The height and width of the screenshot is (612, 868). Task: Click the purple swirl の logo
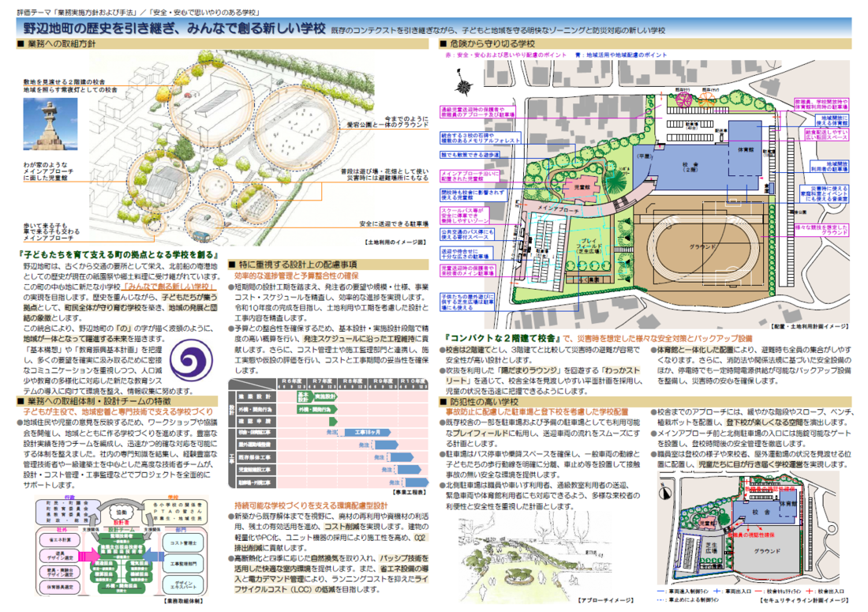click(x=191, y=361)
